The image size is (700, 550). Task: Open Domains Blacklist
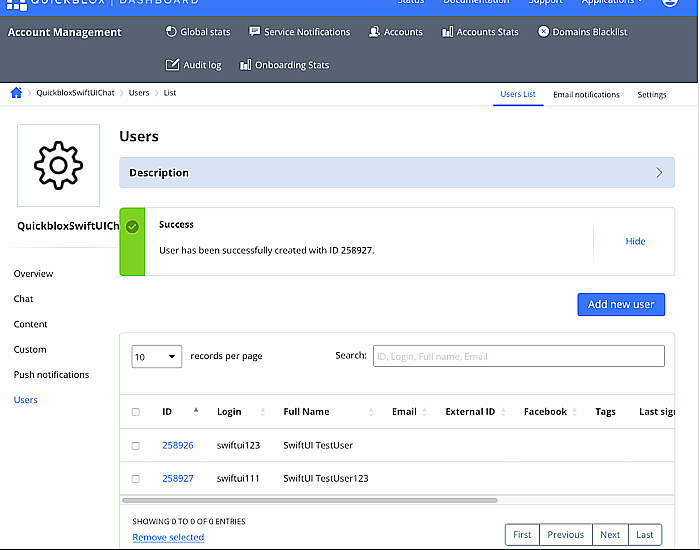coord(583,32)
